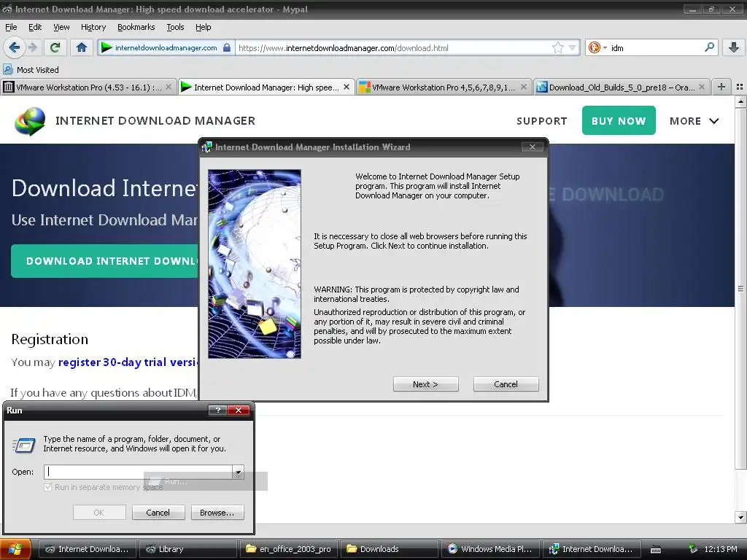Open the Tools menu
The image size is (747, 560).
click(x=175, y=27)
